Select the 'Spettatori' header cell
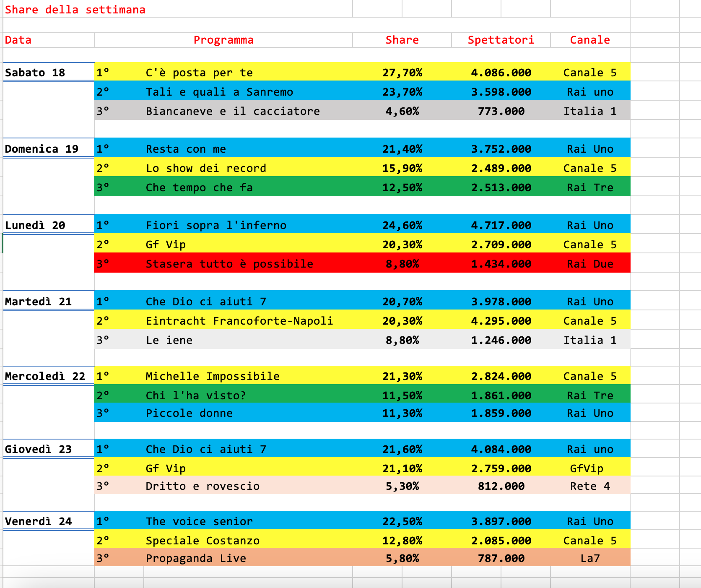 (x=501, y=40)
